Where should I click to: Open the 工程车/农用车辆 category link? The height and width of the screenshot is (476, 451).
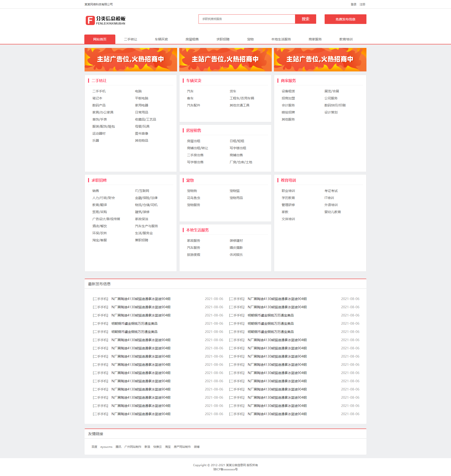click(242, 98)
